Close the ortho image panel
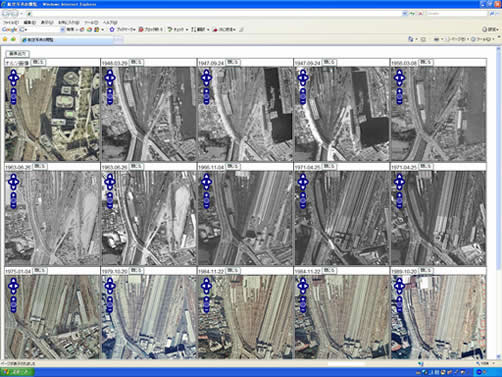This screenshot has width=502, height=377. [x=38, y=62]
